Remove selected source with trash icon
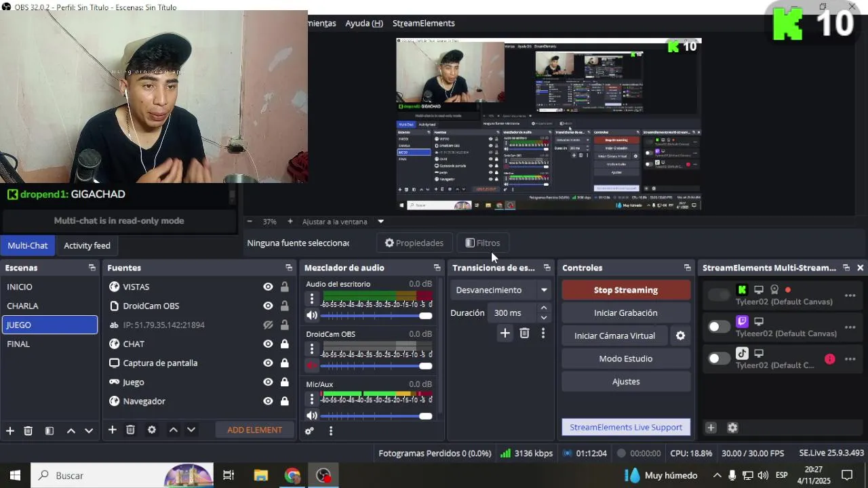 (x=131, y=430)
